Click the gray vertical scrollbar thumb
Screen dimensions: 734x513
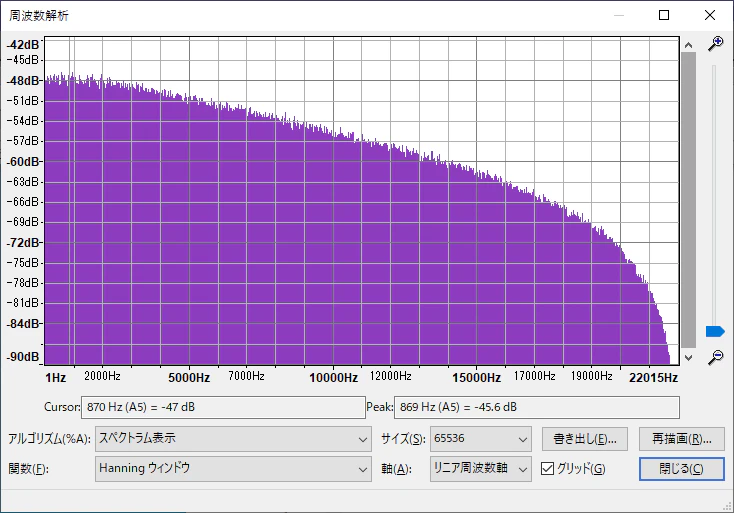point(688,200)
